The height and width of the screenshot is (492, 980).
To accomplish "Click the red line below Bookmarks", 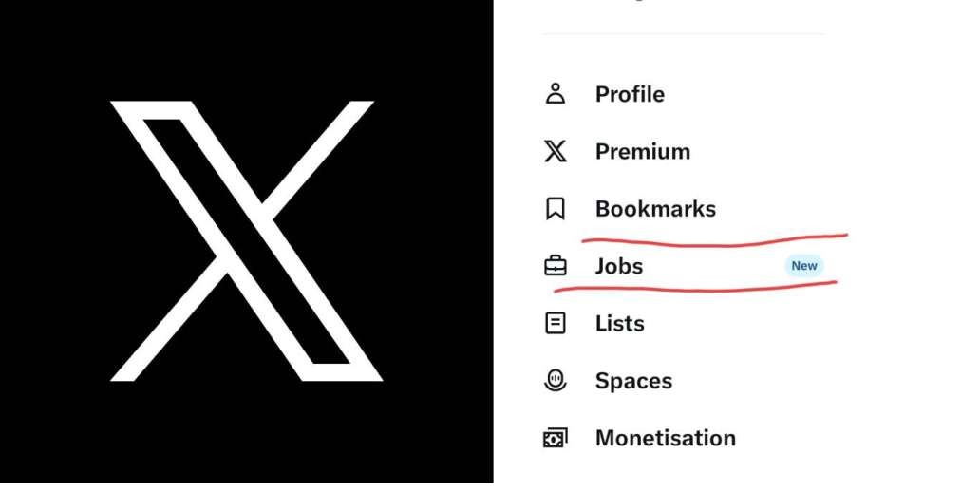I will click(714, 240).
